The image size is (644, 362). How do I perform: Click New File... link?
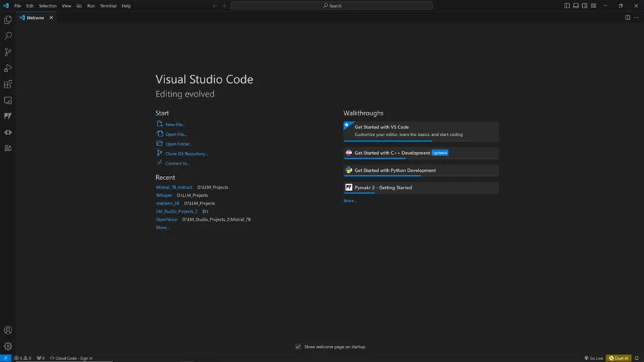175,124
